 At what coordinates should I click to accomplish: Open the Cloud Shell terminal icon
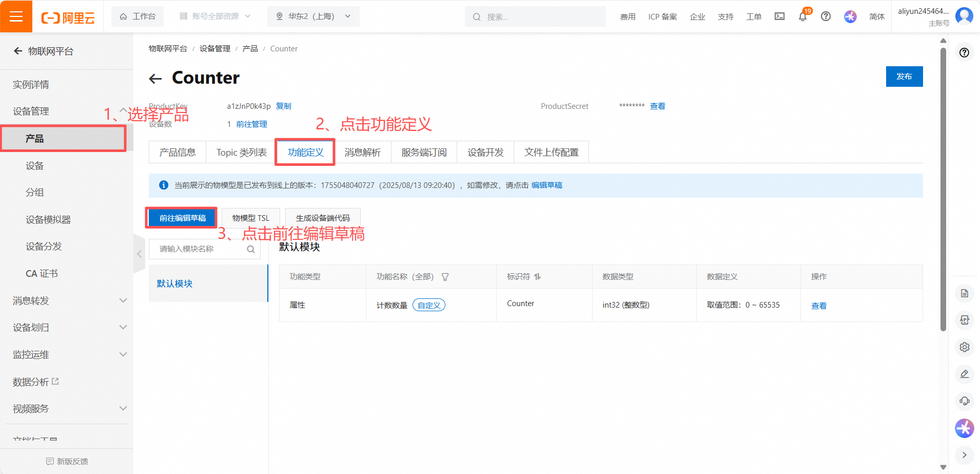click(x=779, y=16)
